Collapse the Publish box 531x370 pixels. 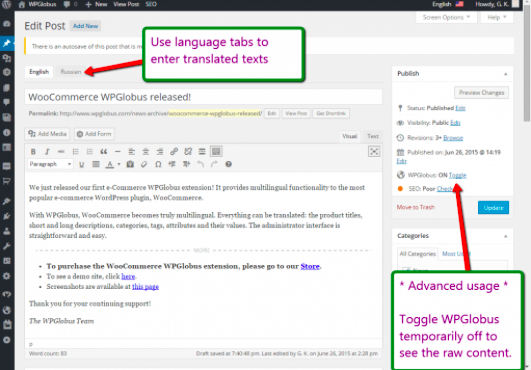506,74
